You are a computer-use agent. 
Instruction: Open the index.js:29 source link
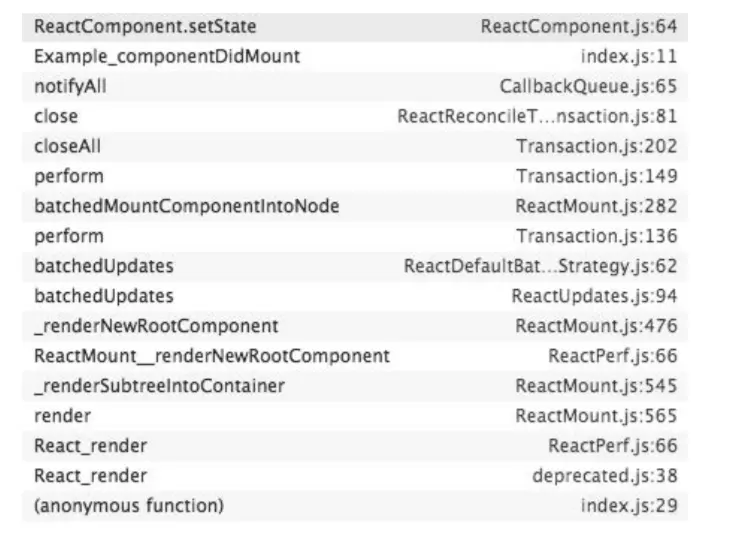[x=629, y=505]
